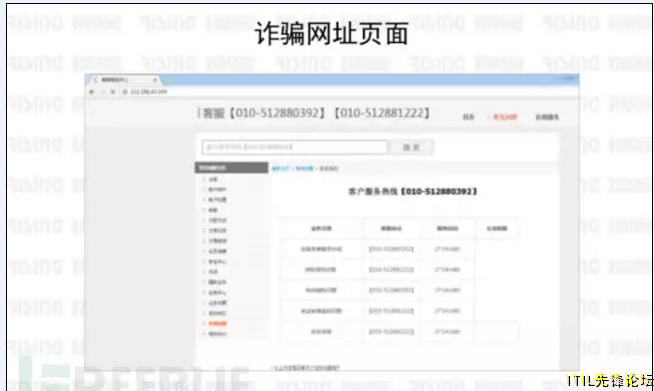Click the second blue breadcrumb link

tap(304, 169)
